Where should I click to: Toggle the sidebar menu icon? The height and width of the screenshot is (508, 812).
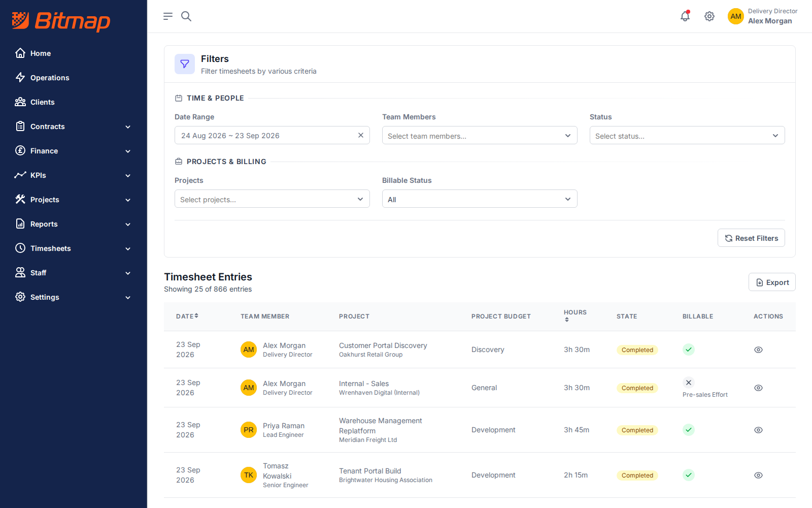(x=168, y=16)
